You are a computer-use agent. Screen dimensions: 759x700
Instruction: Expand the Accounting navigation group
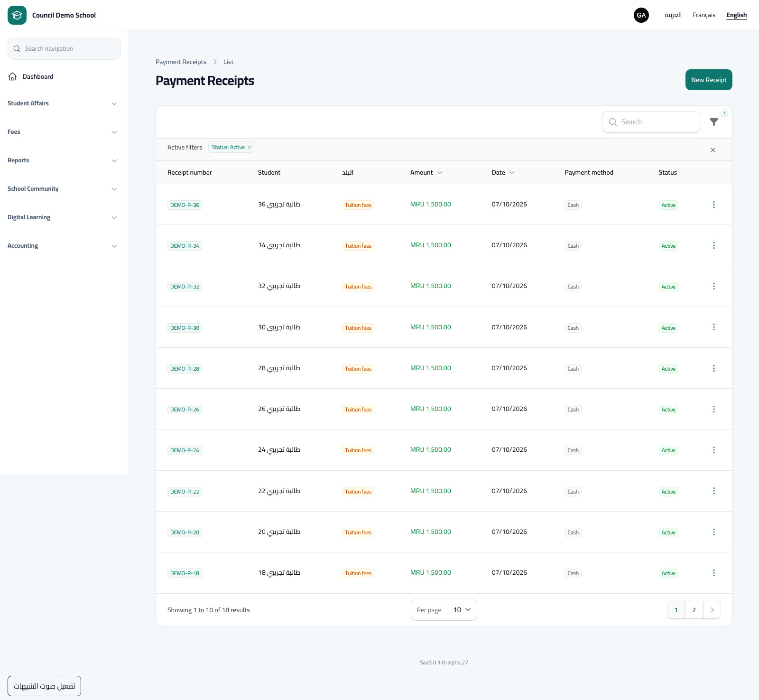click(62, 246)
